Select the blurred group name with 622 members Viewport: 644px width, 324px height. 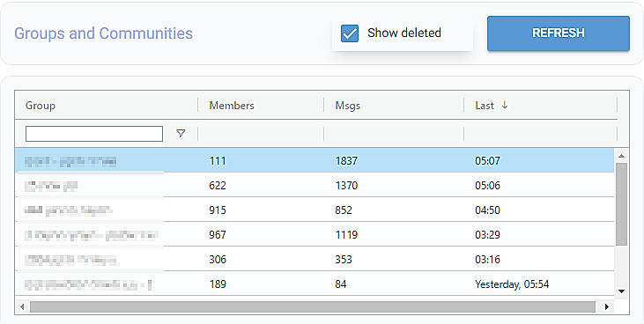point(51,186)
